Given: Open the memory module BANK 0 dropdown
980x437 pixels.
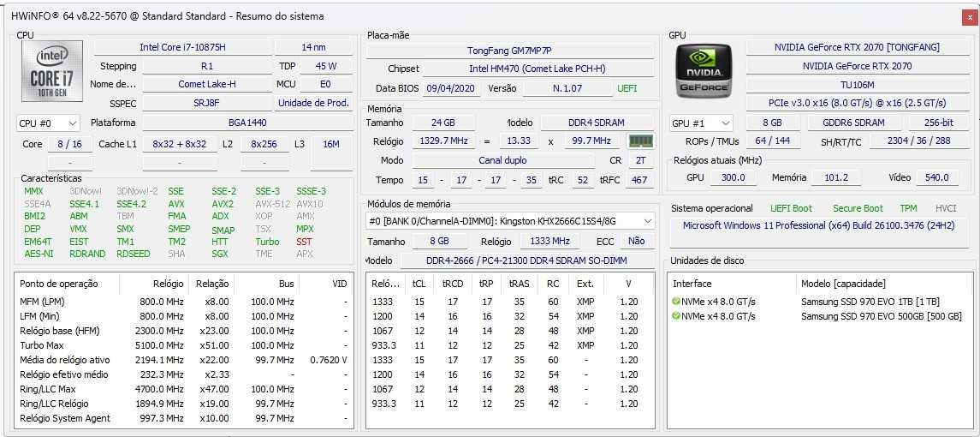Looking at the screenshot, I should coord(510,221).
